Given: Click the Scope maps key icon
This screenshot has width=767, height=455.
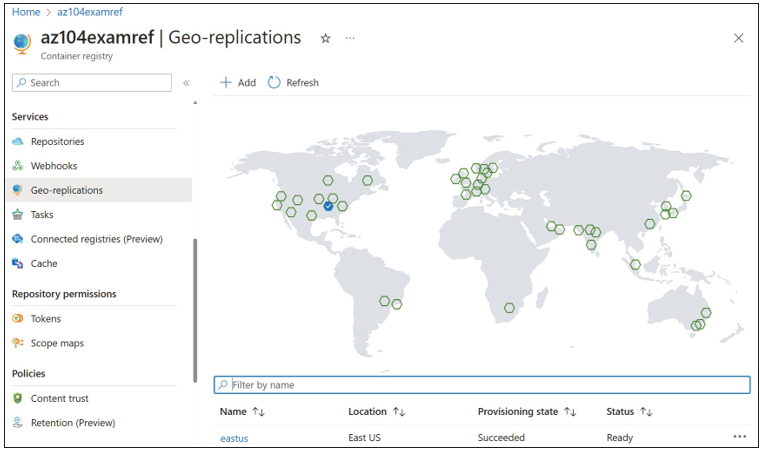Looking at the screenshot, I should click(x=18, y=343).
